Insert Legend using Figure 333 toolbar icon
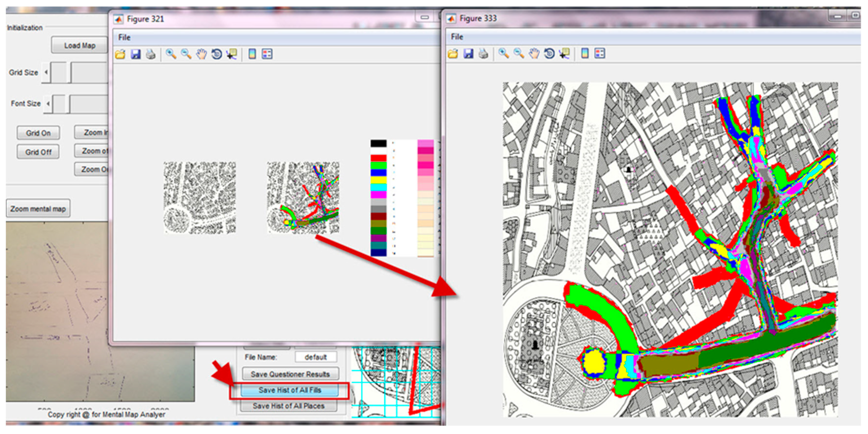This screenshot has height=434, width=868. (600, 54)
